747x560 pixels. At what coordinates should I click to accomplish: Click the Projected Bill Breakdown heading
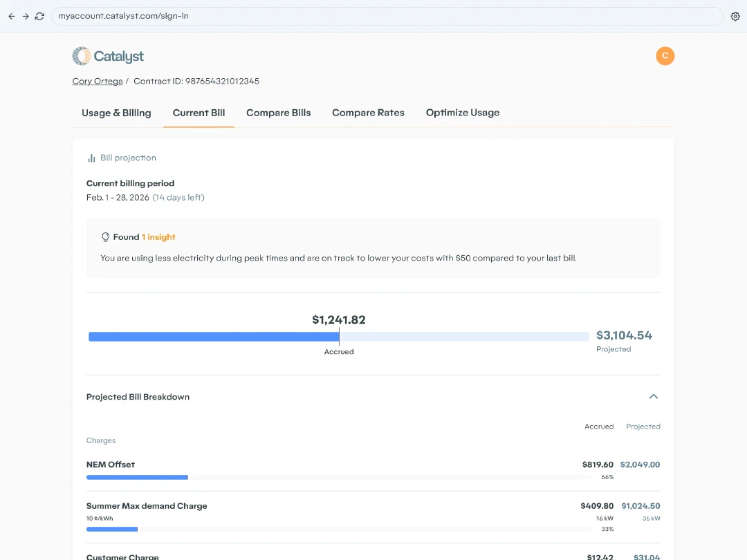[138, 397]
